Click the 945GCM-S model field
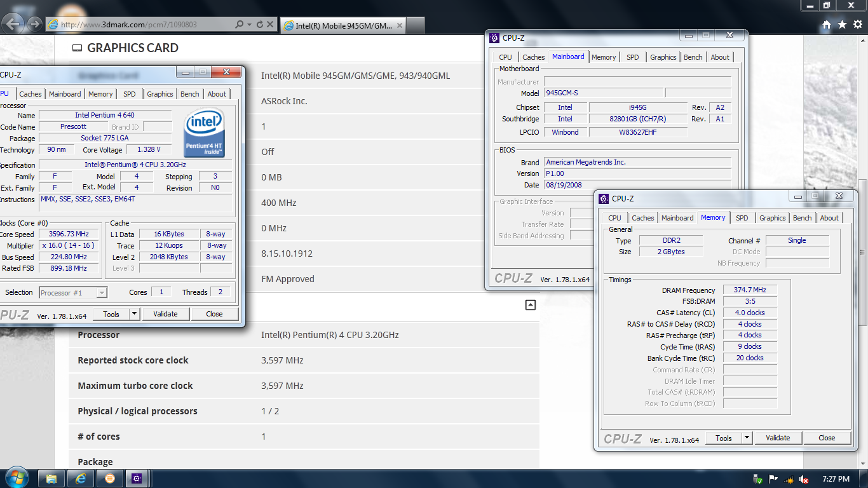 point(604,93)
